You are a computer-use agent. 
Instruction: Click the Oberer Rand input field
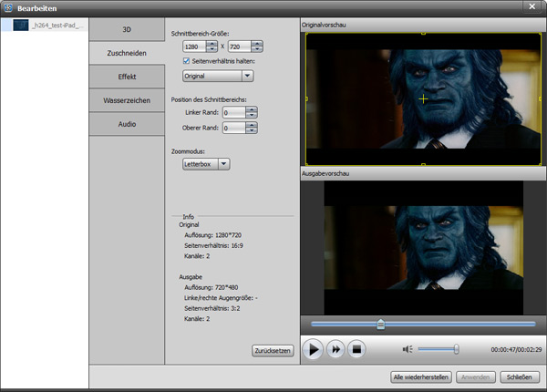click(234, 128)
